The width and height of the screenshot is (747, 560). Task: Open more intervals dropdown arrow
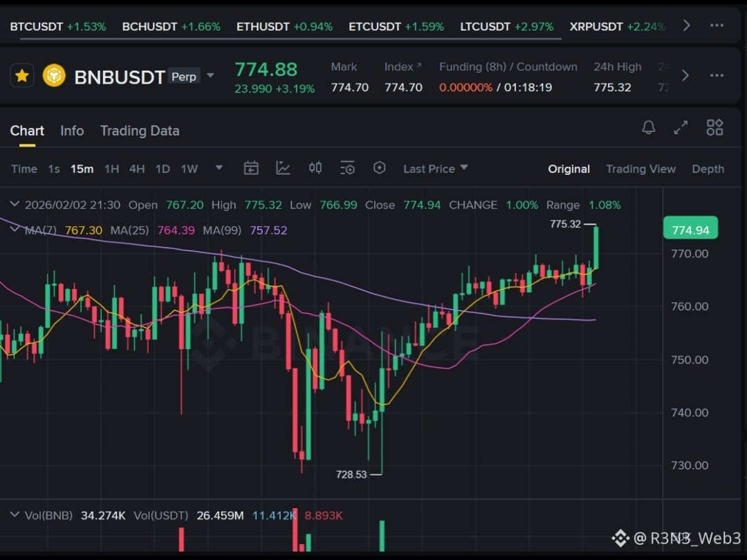click(219, 167)
